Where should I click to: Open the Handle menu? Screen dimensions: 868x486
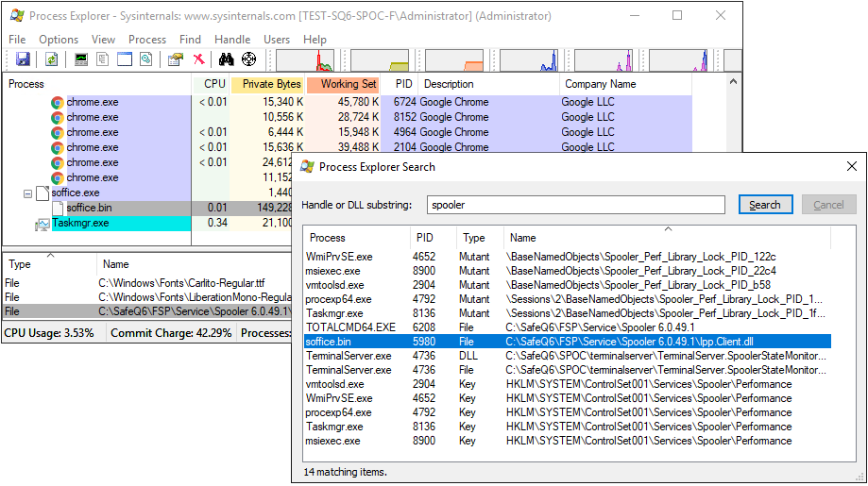[x=232, y=40]
